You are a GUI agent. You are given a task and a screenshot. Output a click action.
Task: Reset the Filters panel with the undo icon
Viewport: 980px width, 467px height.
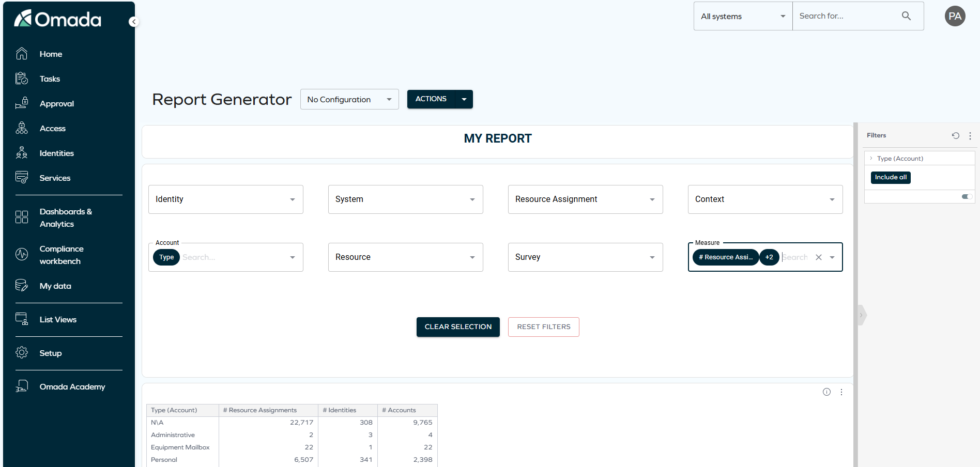[955, 135]
